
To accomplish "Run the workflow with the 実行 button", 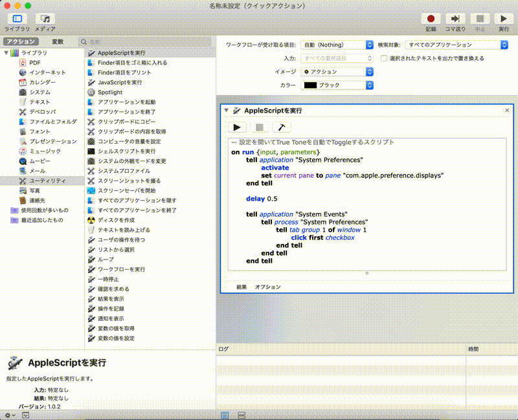I will [504, 19].
